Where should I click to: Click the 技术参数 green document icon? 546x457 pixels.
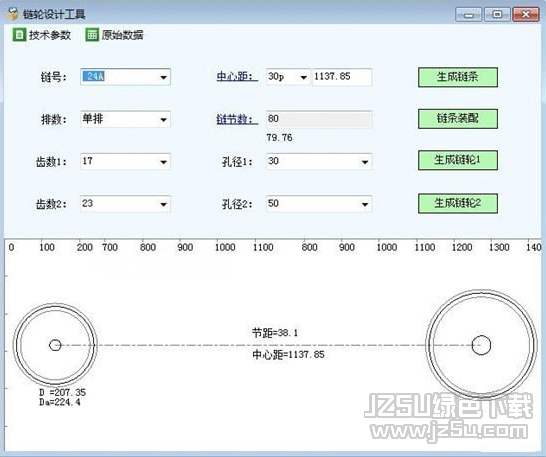click(x=19, y=35)
